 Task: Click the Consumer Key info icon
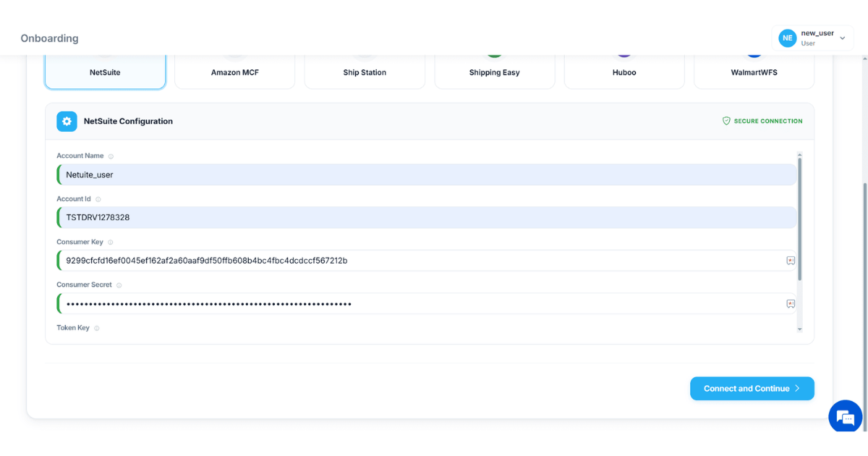point(111,242)
